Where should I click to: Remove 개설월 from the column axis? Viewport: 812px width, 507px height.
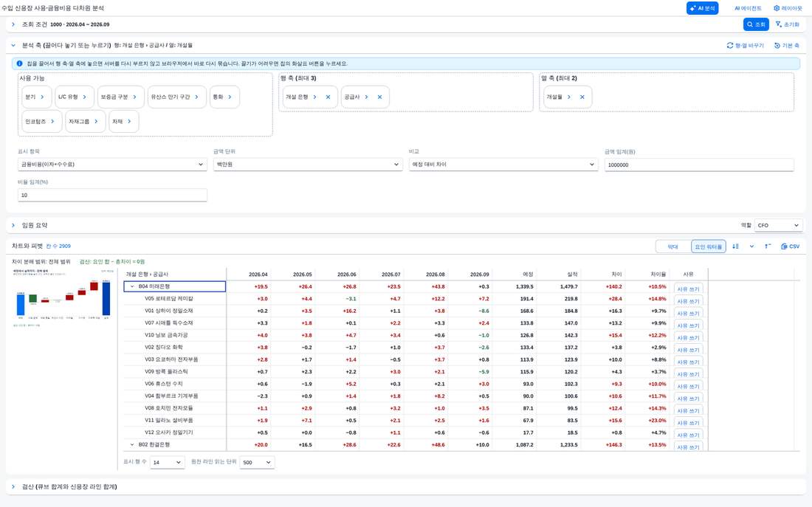[582, 97]
